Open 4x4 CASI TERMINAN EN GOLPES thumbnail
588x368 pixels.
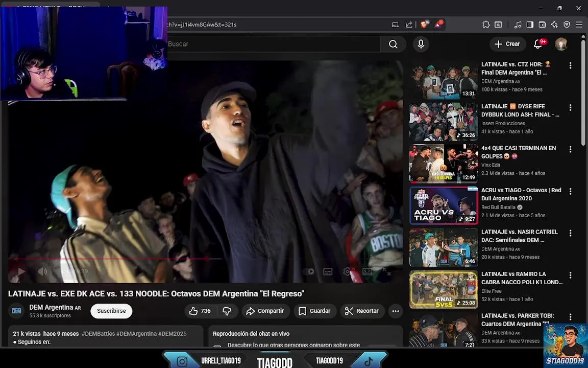(444, 164)
